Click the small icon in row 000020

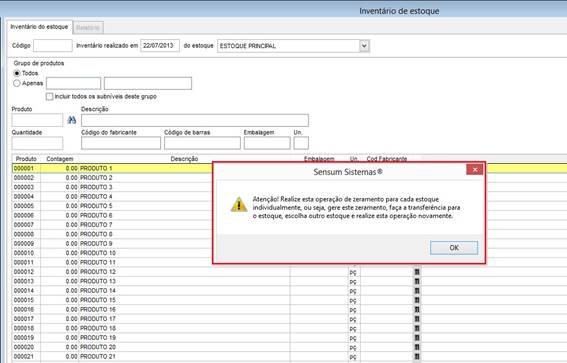417,347
